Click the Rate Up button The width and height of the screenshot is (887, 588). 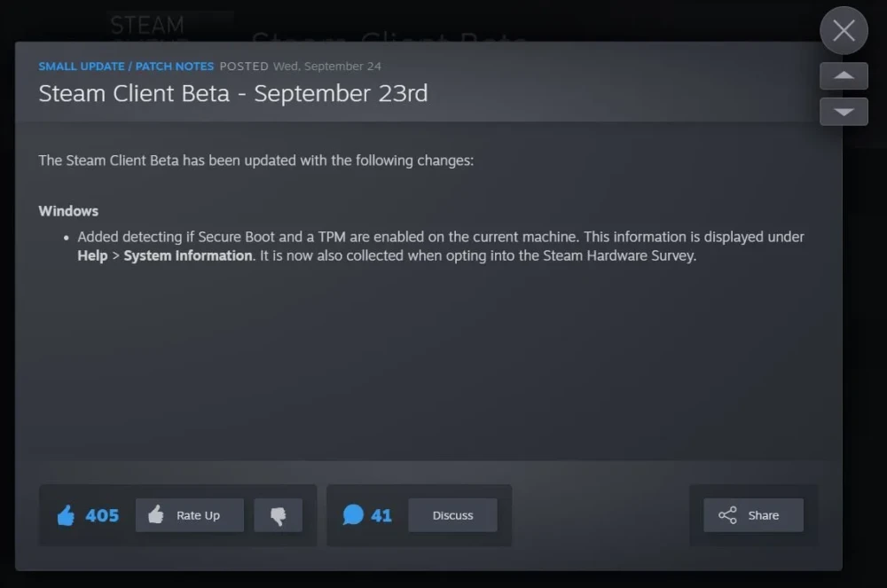tap(190, 515)
